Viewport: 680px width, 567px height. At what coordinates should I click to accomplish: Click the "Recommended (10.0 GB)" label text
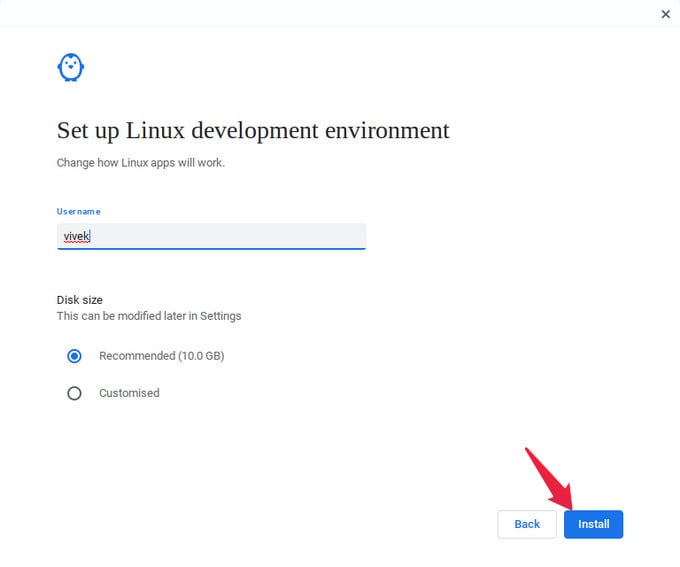click(x=161, y=356)
